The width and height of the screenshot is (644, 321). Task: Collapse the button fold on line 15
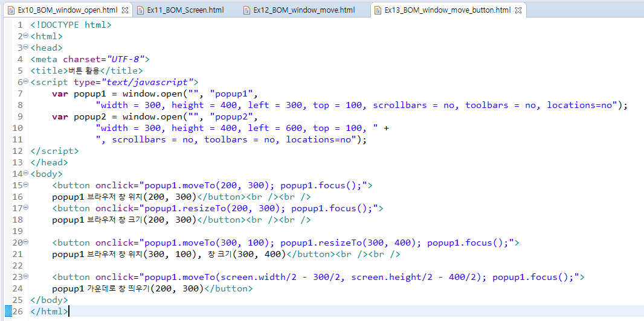point(25,185)
